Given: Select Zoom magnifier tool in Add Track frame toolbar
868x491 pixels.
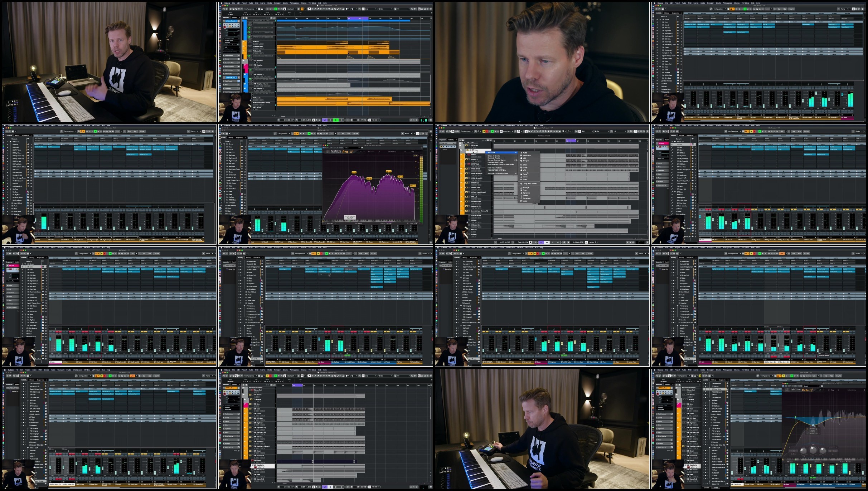Looking at the screenshot, I should pos(546,131).
